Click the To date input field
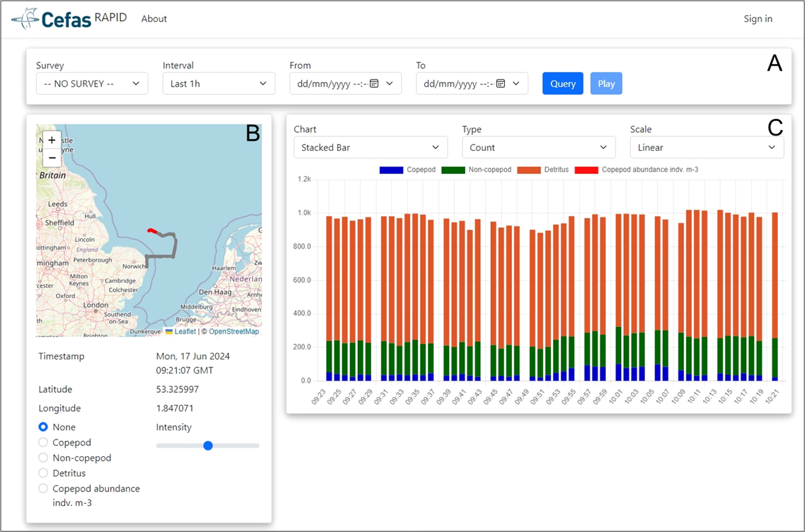805x532 pixels. 472,83
